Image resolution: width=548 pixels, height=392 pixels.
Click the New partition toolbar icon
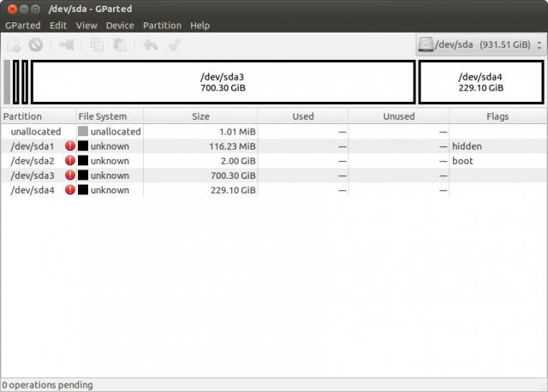(x=15, y=45)
